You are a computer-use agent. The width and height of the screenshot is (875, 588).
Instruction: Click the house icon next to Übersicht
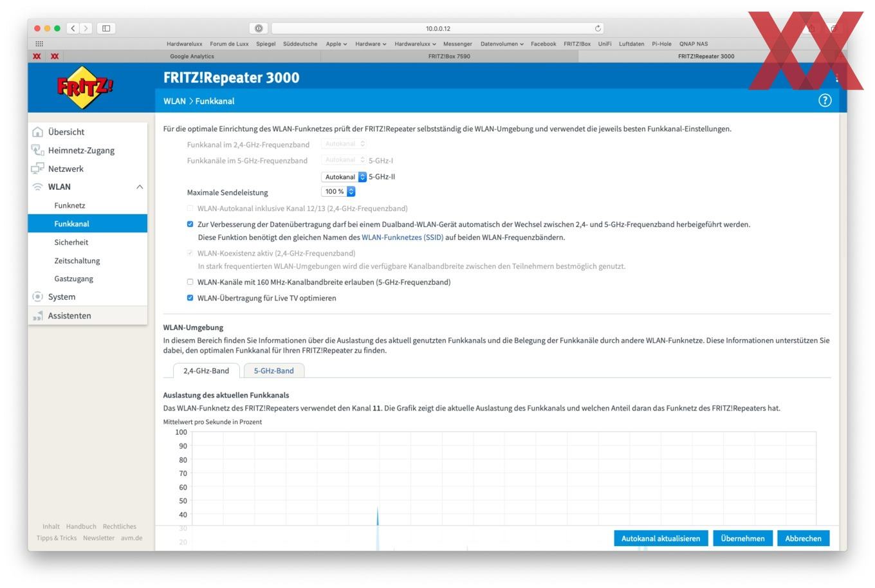click(x=38, y=132)
